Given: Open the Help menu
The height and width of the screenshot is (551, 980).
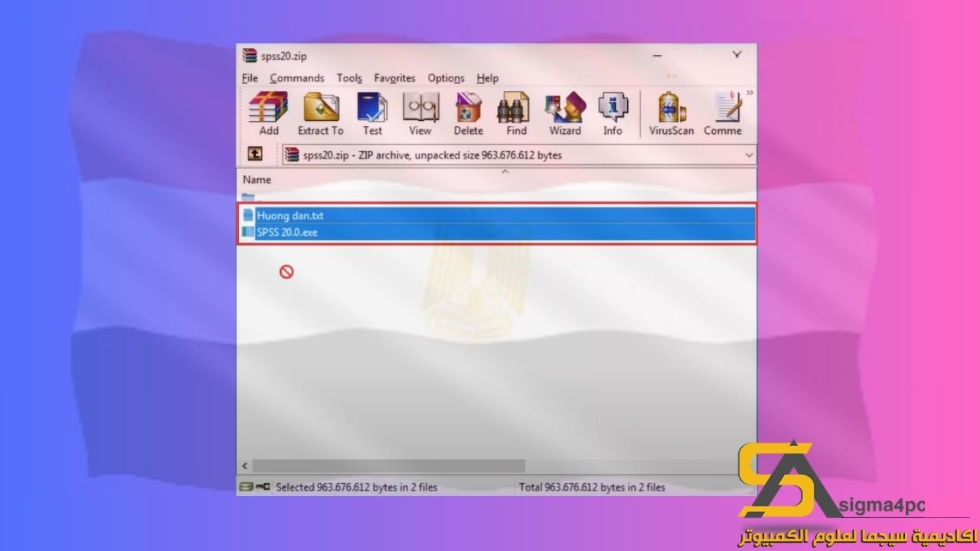Looking at the screenshot, I should click(x=487, y=78).
